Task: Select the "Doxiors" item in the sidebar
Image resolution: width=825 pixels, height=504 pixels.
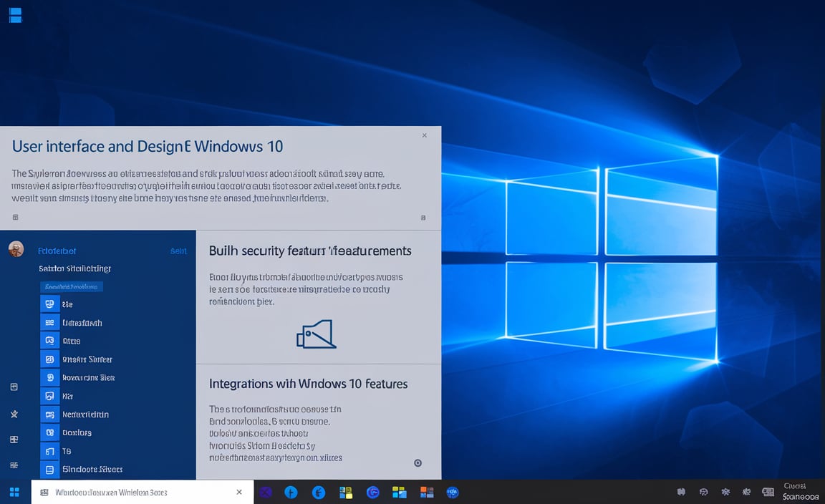Action: click(x=77, y=432)
